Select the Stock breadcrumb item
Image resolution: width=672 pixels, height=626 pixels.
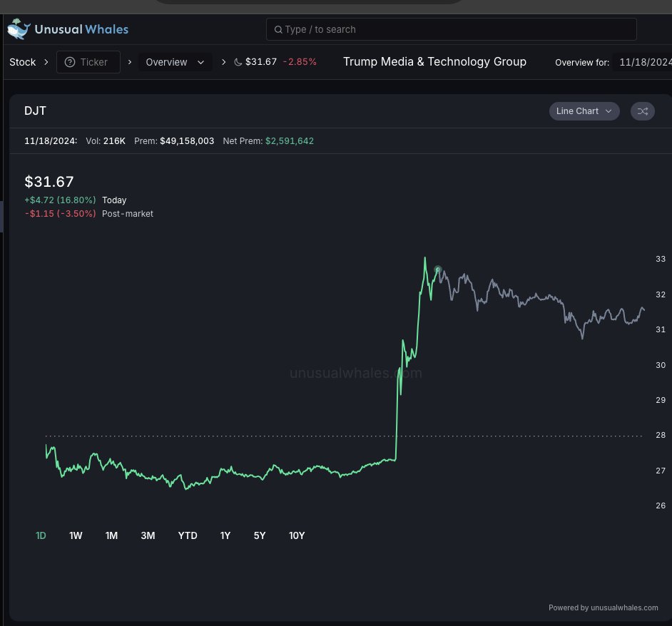pyautogui.click(x=22, y=62)
